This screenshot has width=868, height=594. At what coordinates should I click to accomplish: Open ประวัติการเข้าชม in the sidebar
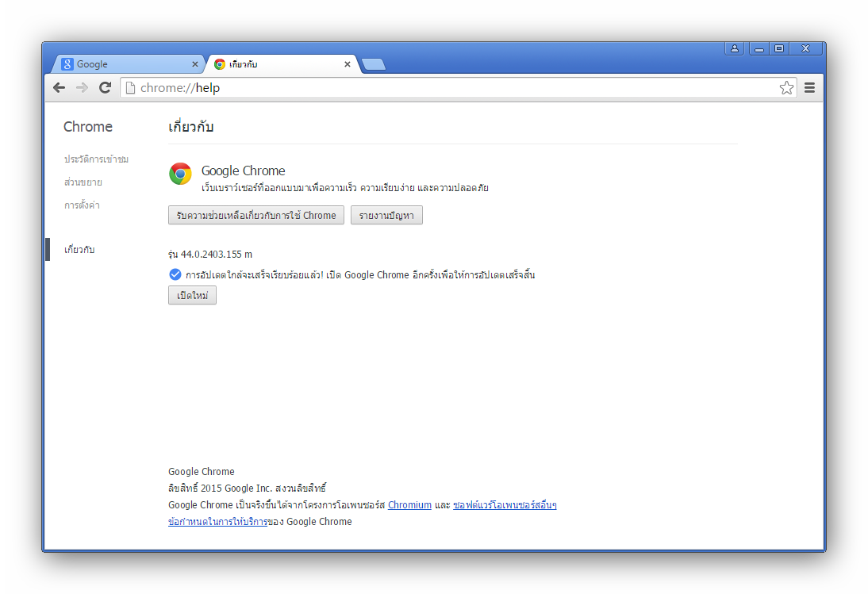click(96, 159)
